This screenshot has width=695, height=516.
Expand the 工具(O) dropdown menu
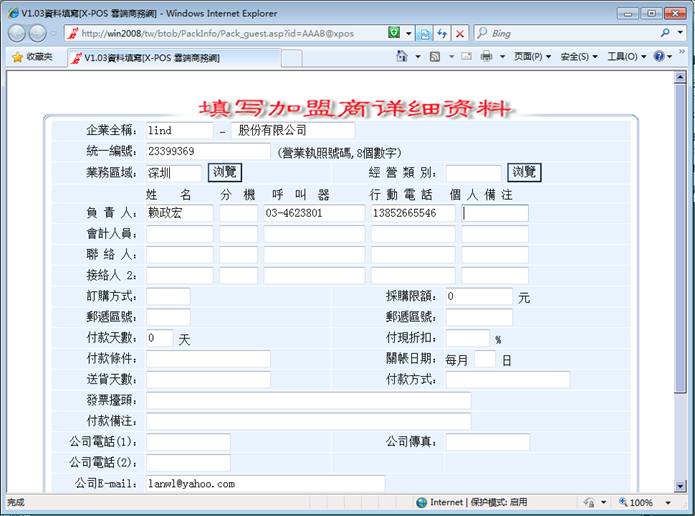[627, 57]
